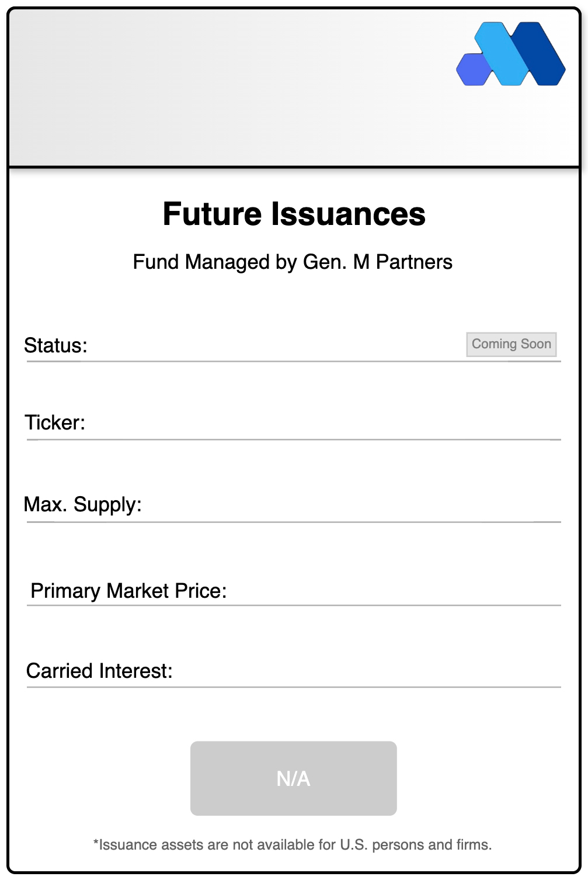This screenshot has width=588, height=880.
Task: Click the Max. Supply label
Action: [x=83, y=504]
